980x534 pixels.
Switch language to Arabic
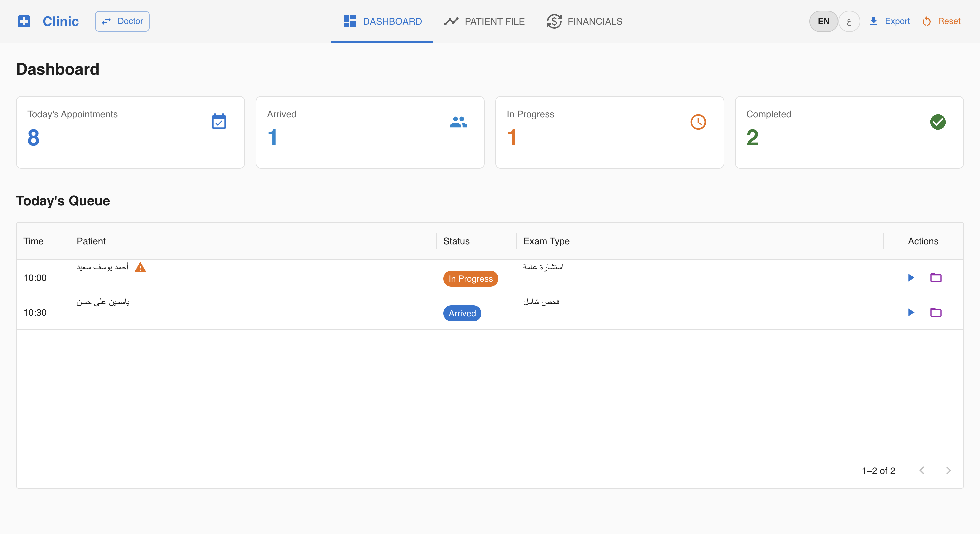pyautogui.click(x=849, y=21)
